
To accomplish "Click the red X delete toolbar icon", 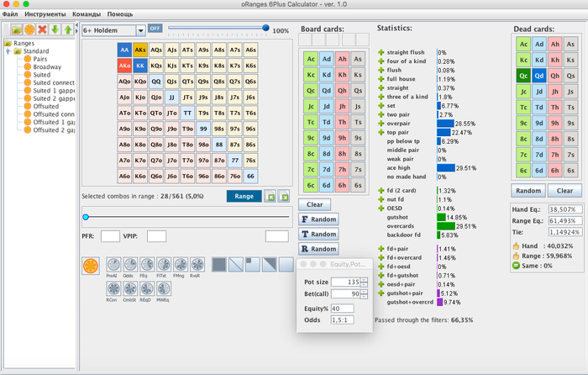I will 42,29.
